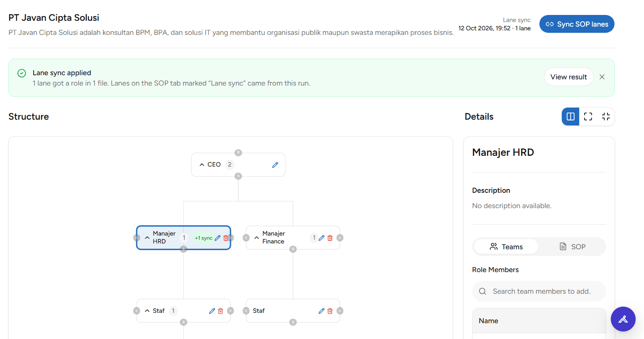The height and width of the screenshot is (339, 644).
Task: Open the Teams tab
Action: [506, 247]
